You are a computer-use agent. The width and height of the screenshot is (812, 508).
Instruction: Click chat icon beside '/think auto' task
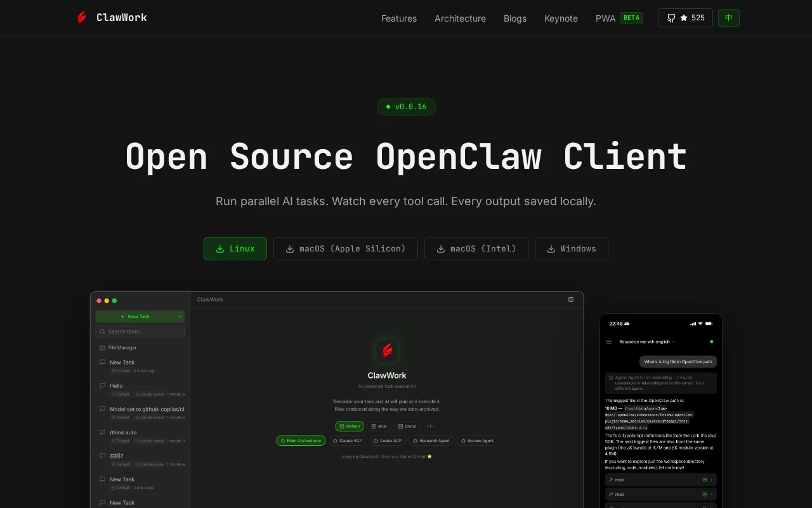pyautogui.click(x=102, y=432)
